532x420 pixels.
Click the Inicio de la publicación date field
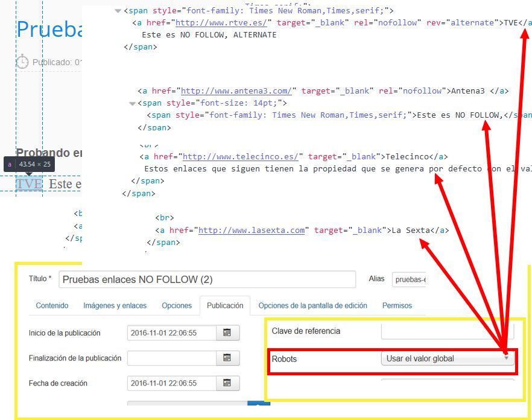click(172, 332)
